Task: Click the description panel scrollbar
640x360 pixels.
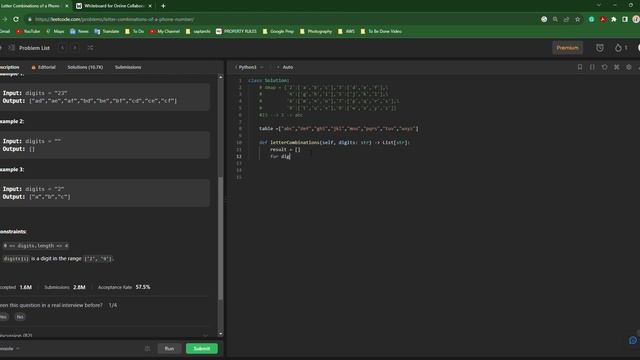Action: coord(220,239)
